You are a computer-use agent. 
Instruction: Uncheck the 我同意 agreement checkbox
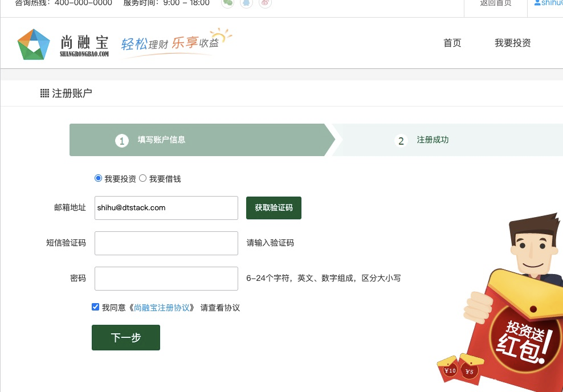coord(95,307)
